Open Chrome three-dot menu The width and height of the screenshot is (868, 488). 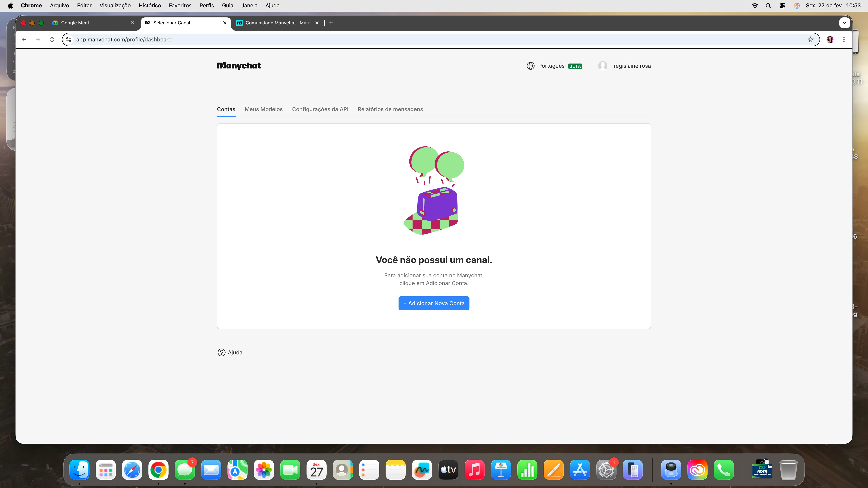click(844, 39)
